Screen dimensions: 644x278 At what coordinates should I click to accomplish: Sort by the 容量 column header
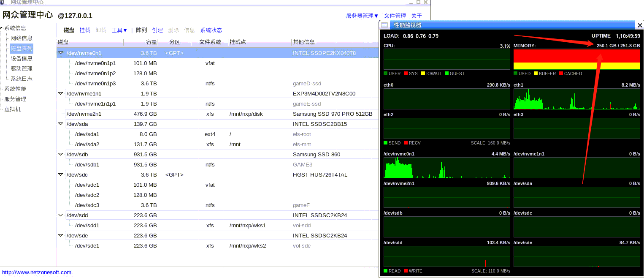tap(141, 42)
